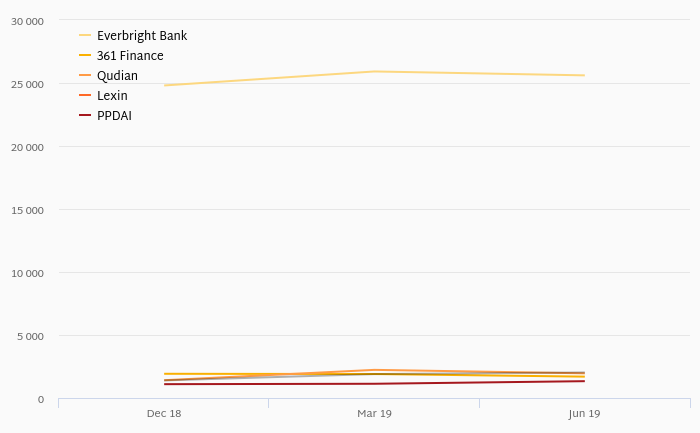The width and height of the screenshot is (700, 433).
Task: Click the PPDAI dark red legend swatch
Action: [x=85, y=116]
